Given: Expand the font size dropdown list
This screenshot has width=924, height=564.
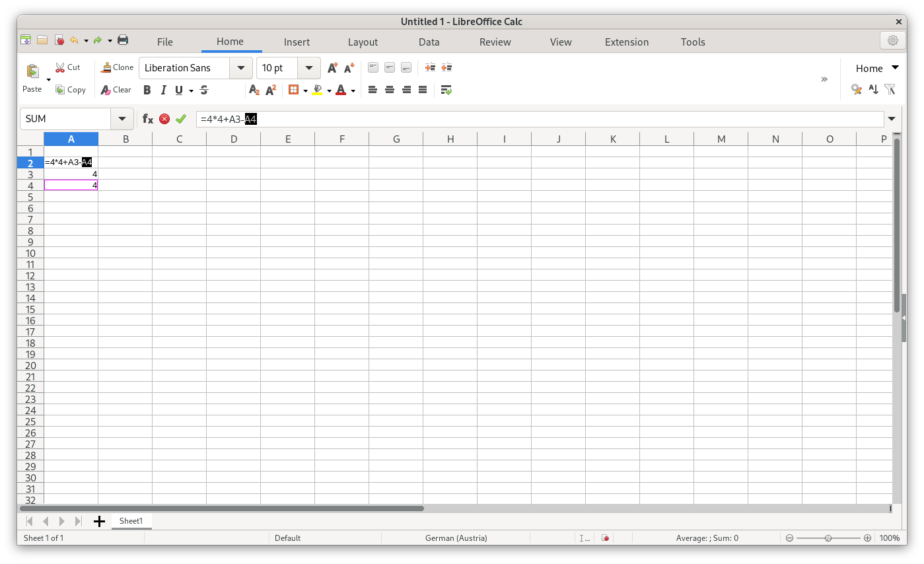Looking at the screenshot, I should tap(309, 68).
